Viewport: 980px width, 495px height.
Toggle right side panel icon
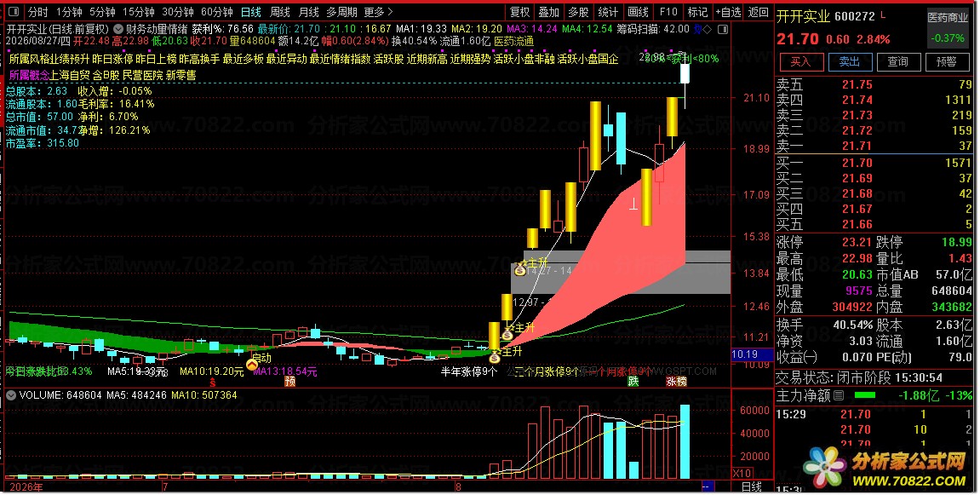coord(723,29)
